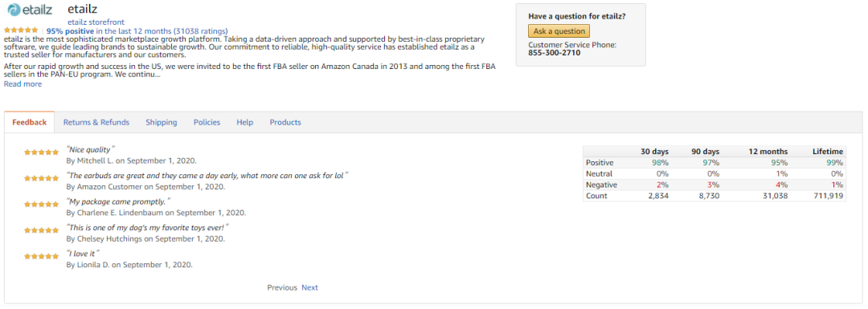This screenshot has width=868, height=309.
Task: Select the Feedback tab
Action: (30, 122)
